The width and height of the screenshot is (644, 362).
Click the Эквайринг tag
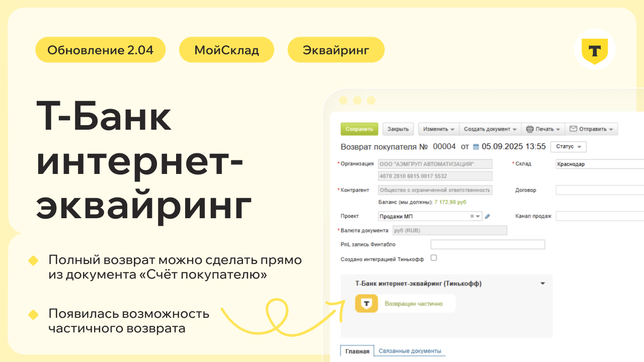336,50
